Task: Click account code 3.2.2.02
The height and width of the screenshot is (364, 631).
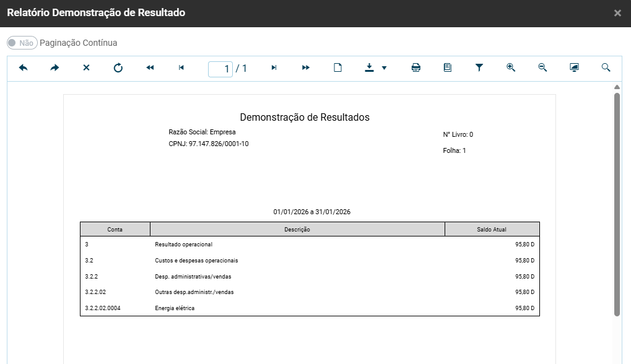Action: 95,292
